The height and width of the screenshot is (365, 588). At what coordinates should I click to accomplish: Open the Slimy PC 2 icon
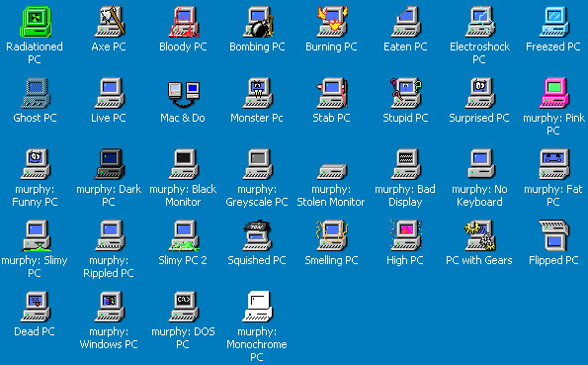coord(184,235)
